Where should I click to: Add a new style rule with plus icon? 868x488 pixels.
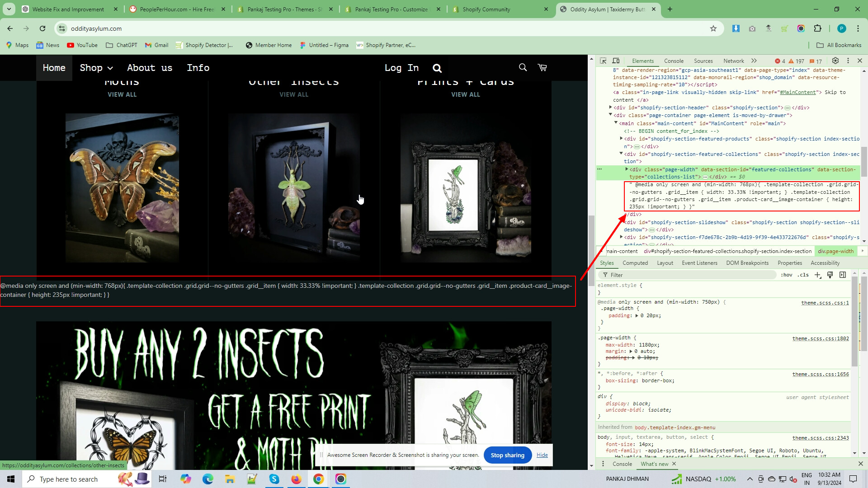click(x=817, y=275)
